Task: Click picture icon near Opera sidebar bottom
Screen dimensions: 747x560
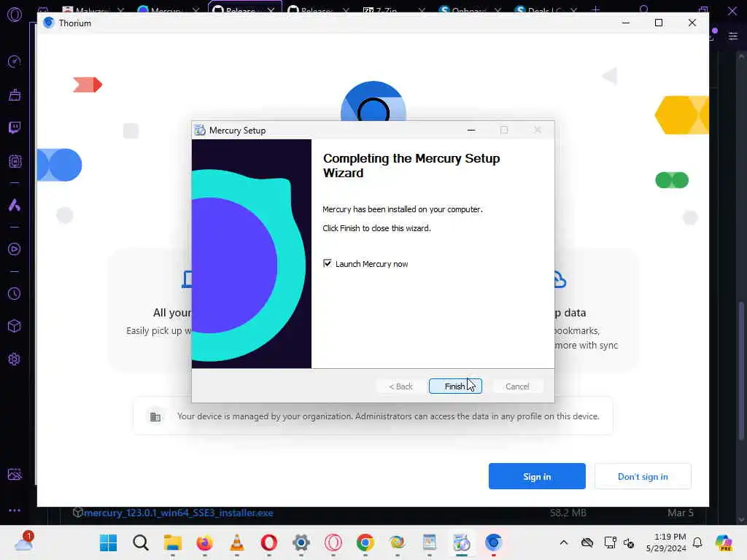Action: 15,474
